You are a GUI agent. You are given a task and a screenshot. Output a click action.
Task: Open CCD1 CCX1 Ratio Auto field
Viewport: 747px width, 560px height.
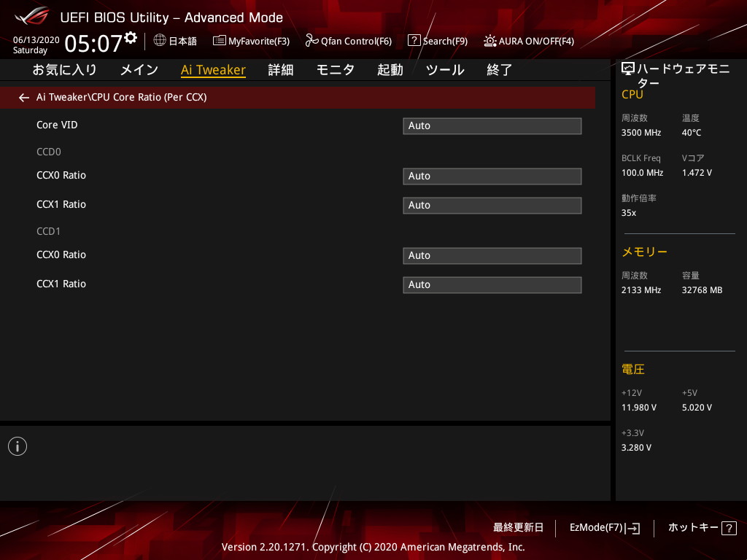click(x=492, y=285)
